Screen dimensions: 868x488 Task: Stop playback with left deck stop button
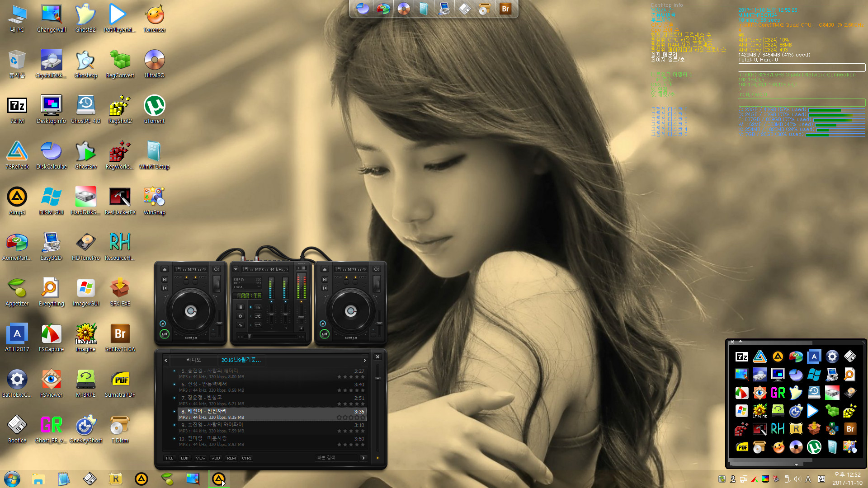163,324
